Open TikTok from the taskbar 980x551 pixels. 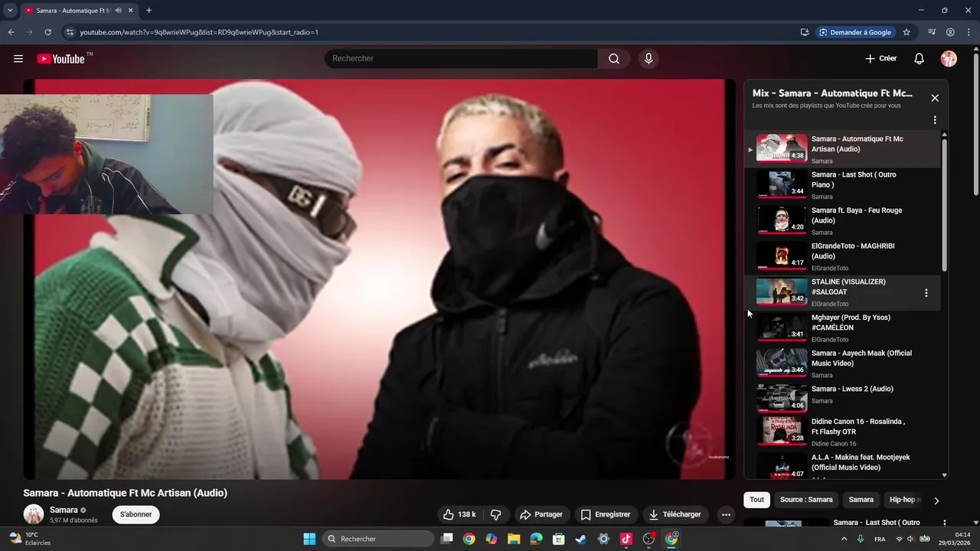[x=626, y=539]
